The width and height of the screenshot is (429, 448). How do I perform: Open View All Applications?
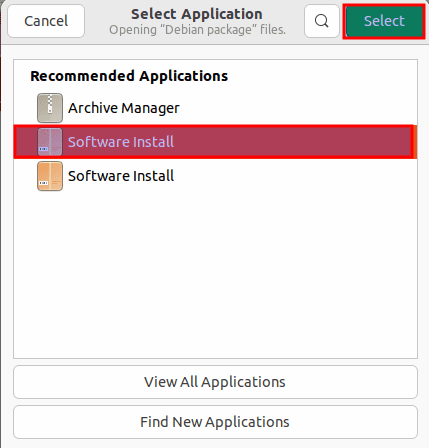[x=215, y=382]
